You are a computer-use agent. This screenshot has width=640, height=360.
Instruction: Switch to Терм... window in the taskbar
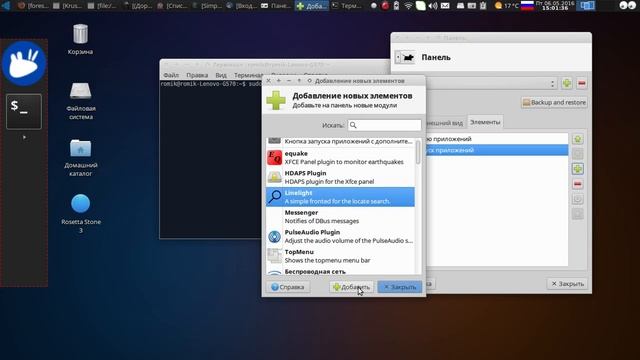[x=347, y=6]
